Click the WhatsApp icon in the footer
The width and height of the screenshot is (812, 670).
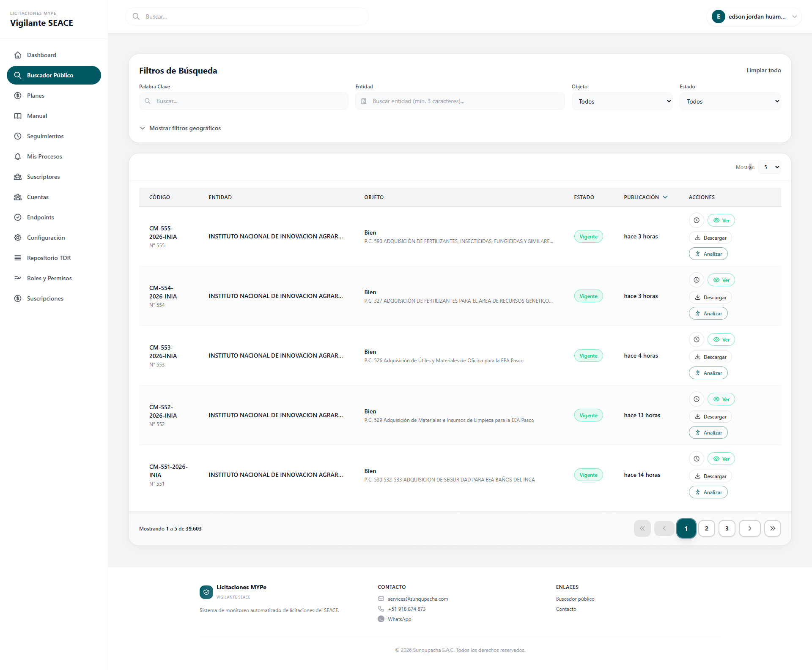(381, 619)
